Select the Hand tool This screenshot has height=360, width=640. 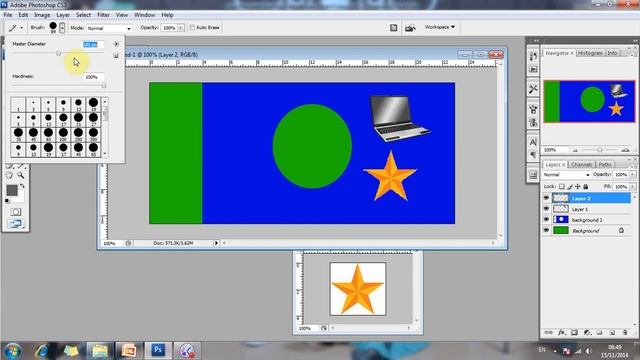(9, 175)
